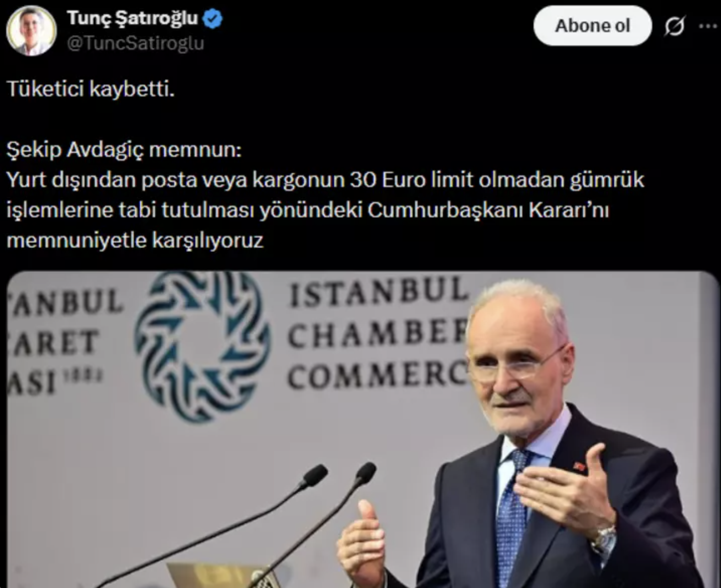Click "memnuniyetle karşılıyoruz" final line

135,240
